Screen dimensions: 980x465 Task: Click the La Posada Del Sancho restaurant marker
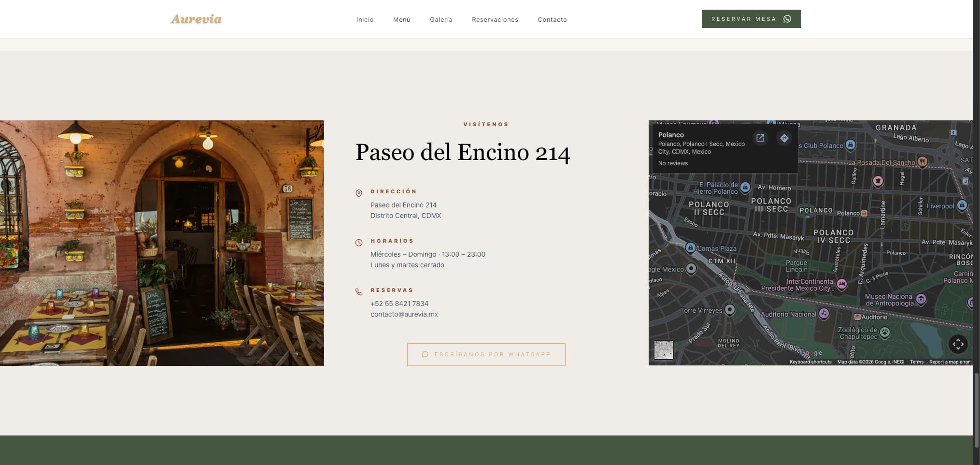point(923,162)
